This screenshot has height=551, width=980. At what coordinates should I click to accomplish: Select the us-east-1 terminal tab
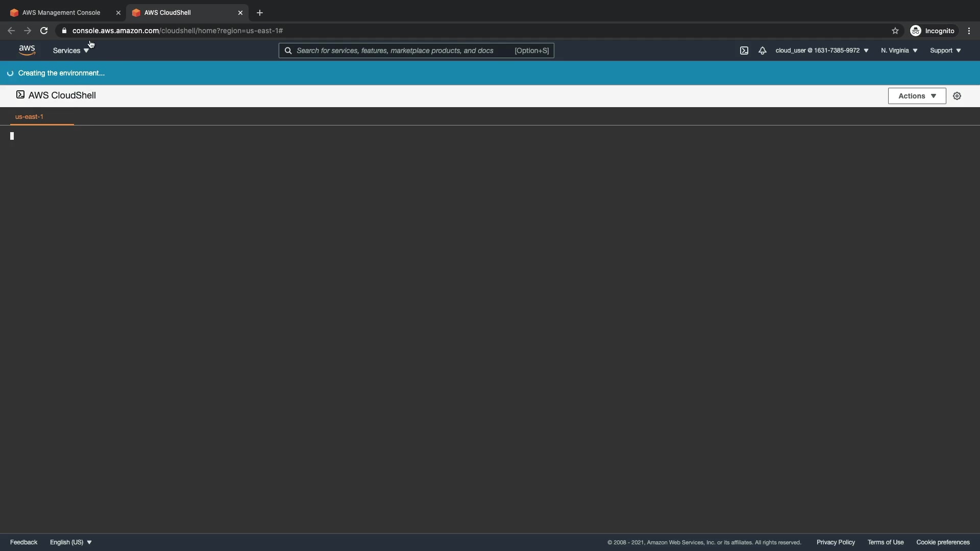30,117
